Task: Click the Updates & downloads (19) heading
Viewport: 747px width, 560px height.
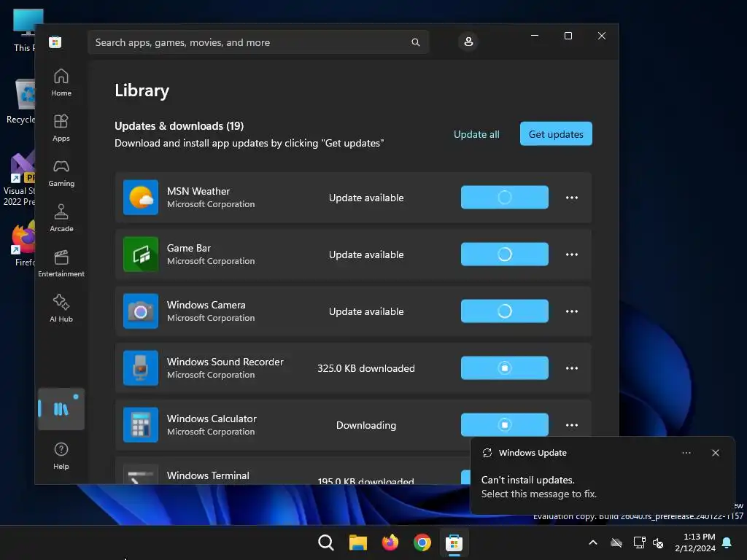Action: tap(179, 125)
